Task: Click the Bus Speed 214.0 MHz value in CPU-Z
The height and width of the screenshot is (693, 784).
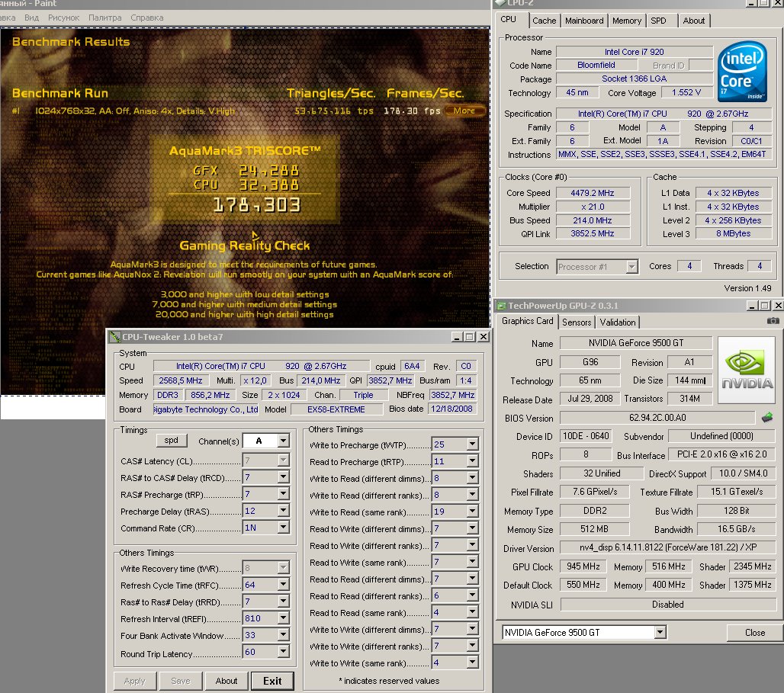Action: (x=593, y=220)
